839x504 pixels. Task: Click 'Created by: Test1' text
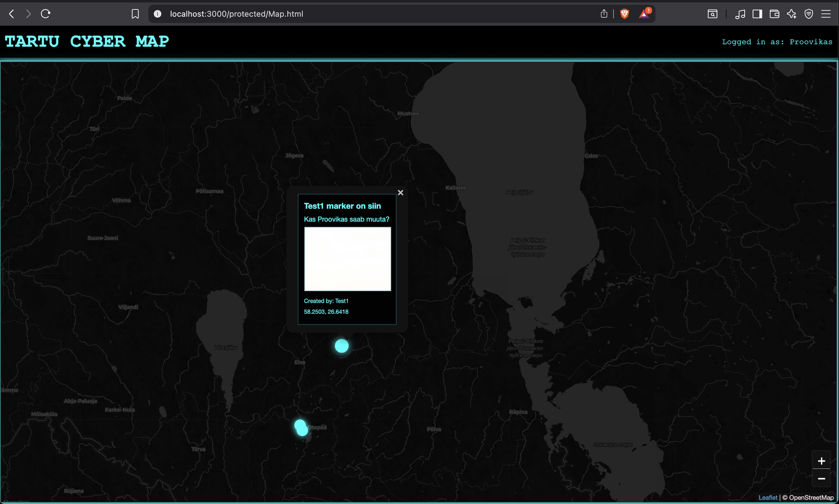coord(326,301)
